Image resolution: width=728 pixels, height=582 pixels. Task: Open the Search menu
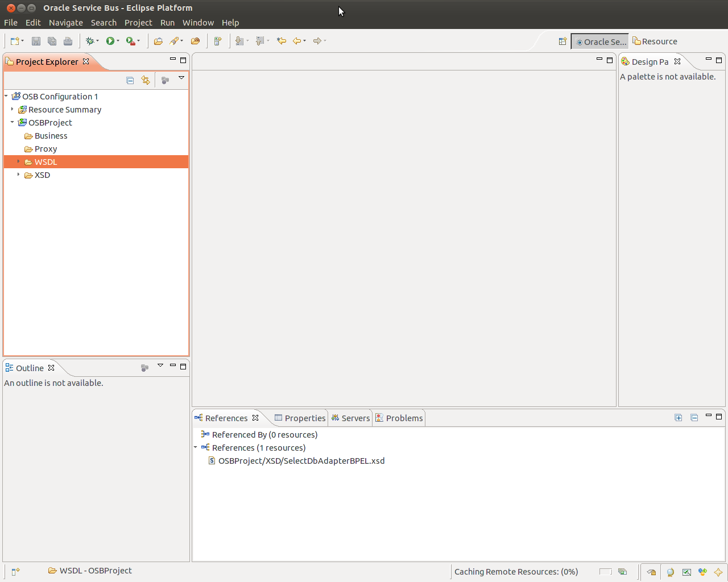104,23
